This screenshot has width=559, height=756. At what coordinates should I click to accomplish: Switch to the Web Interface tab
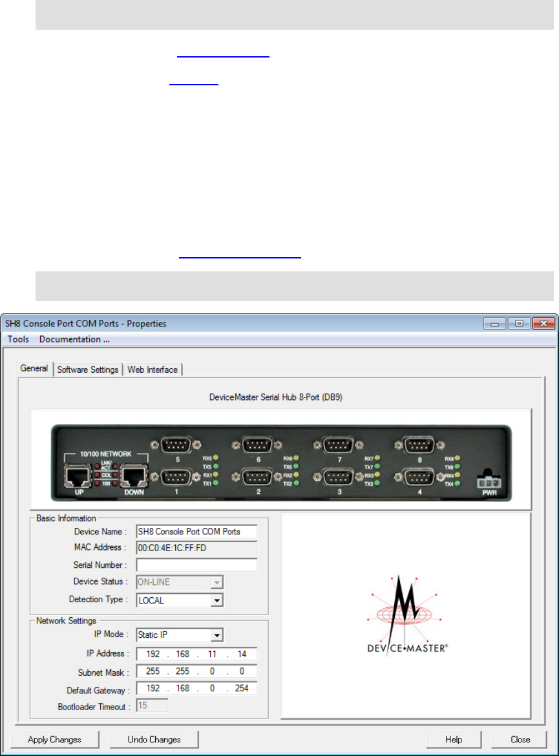coord(153,370)
